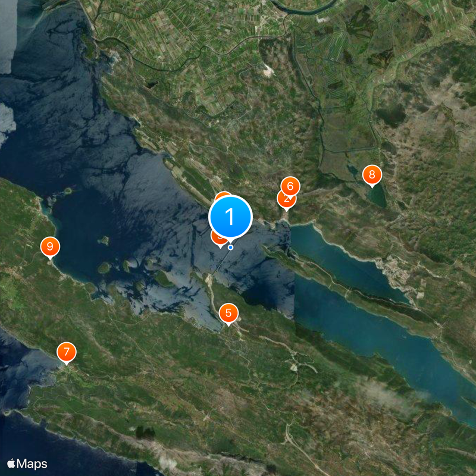The width and height of the screenshot is (476, 476).
Task: Open the orange pin labeled 6
Action: tap(290, 186)
